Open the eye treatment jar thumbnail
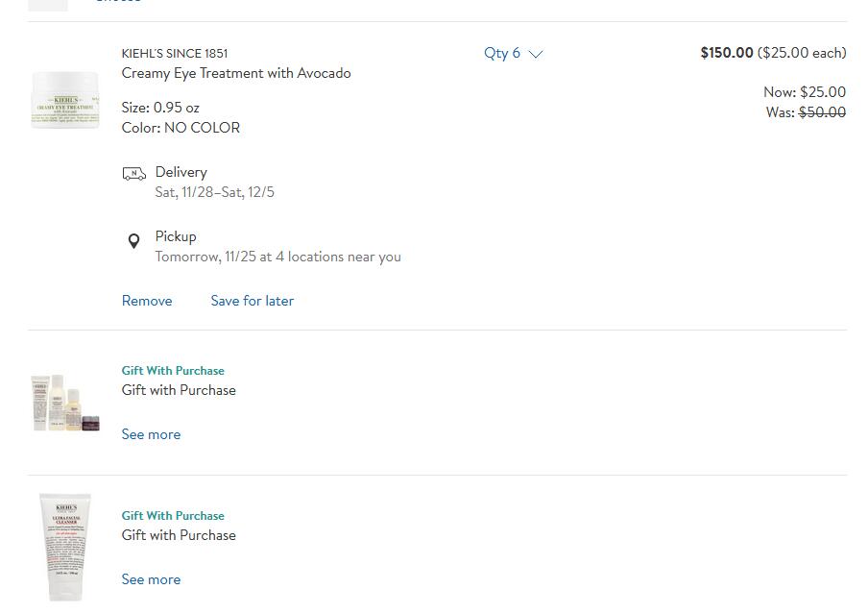The image size is (868, 614). 65,100
